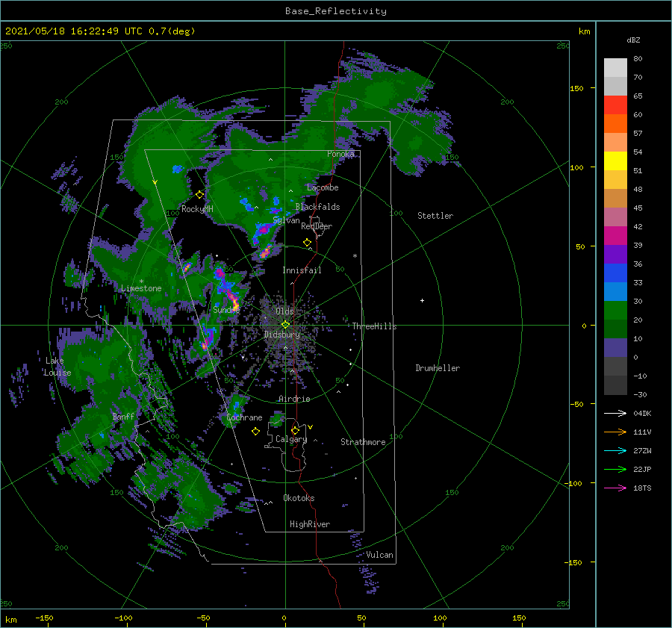Click the yellow radar site marker at Didsbury

[x=285, y=325]
